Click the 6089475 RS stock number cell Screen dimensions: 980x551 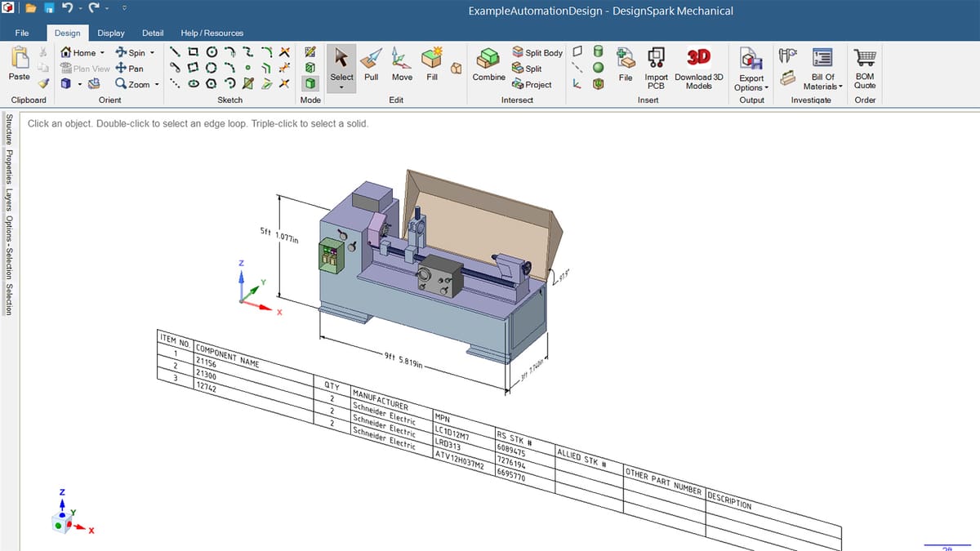511,451
